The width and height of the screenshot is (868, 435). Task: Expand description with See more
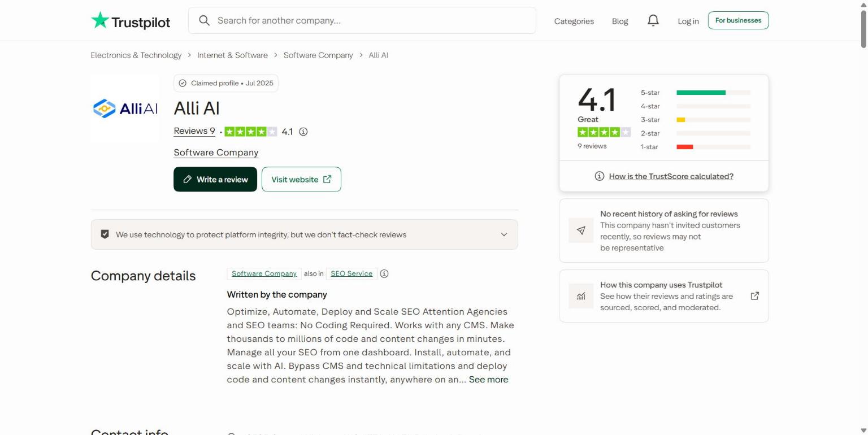pyautogui.click(x=488, y=380)
